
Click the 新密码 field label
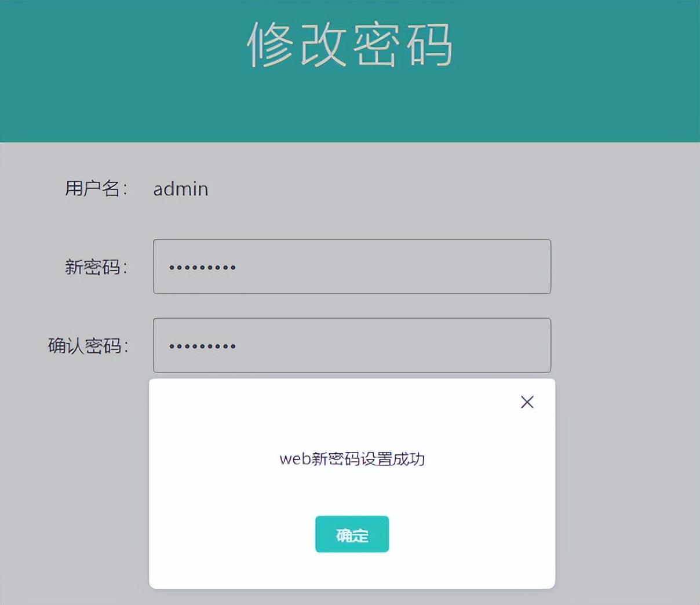[x=96, y=267]
